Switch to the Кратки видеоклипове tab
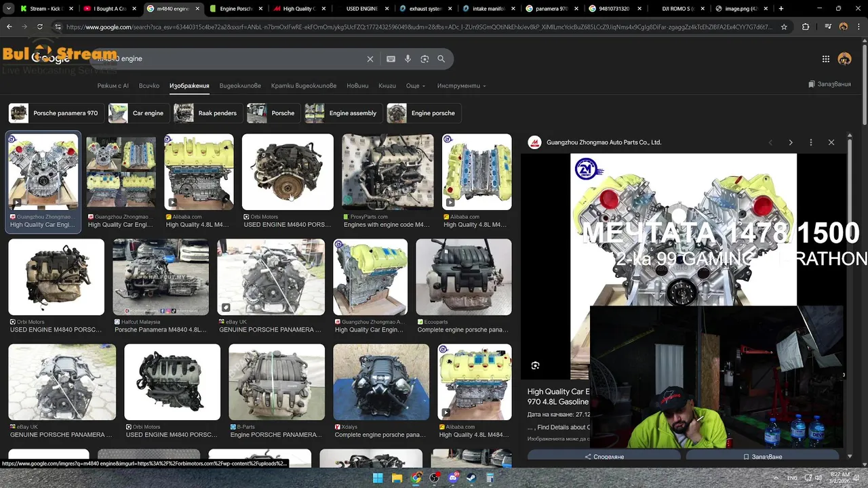The width and height of the screenshot is (868, 488). pyautogui.click(x=304, y=86)
